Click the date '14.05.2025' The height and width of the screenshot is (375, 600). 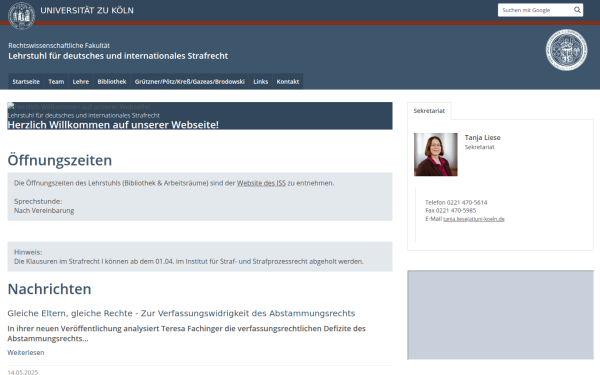click(23, 372)
